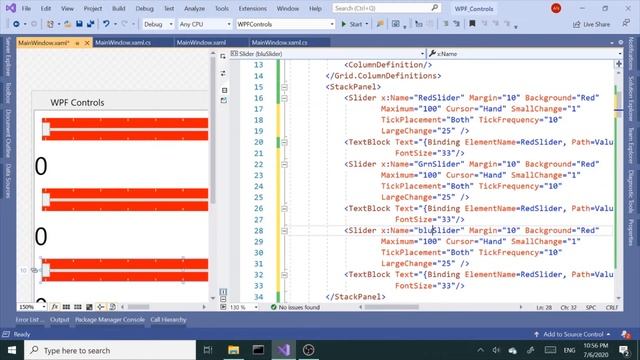
Task: Click the Start debugging button
Action: [352, 24]
